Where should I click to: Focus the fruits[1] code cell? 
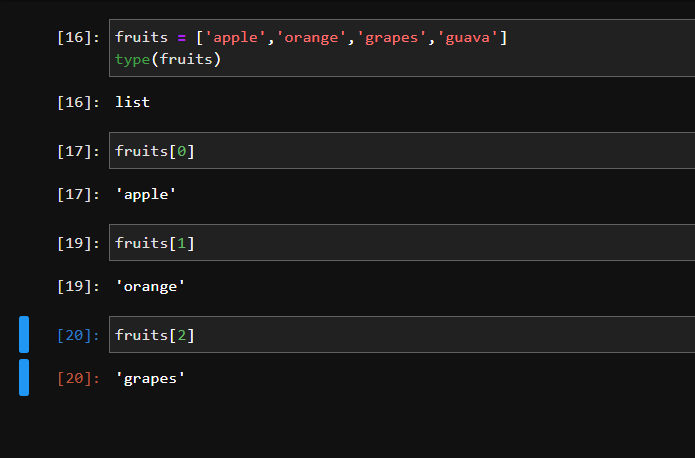pos(400,243)
